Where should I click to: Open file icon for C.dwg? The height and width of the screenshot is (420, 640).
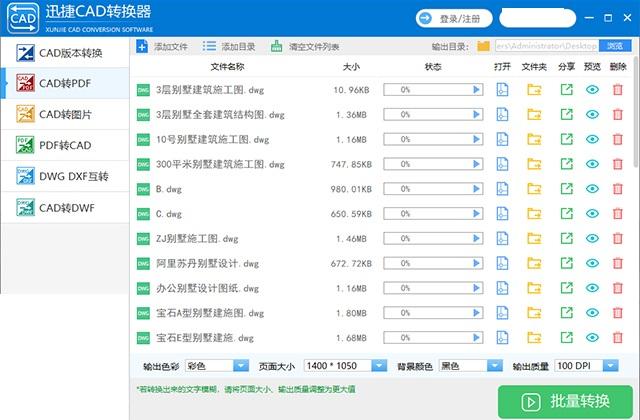coord(502,213)
